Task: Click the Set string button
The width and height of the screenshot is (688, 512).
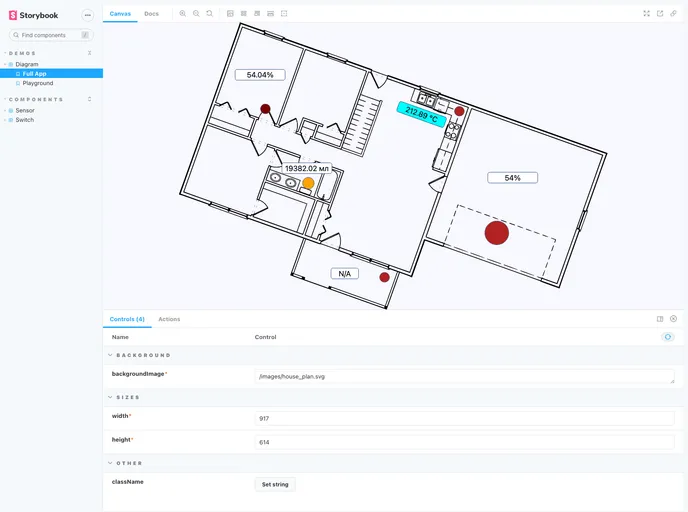Action: pos(275,484)
